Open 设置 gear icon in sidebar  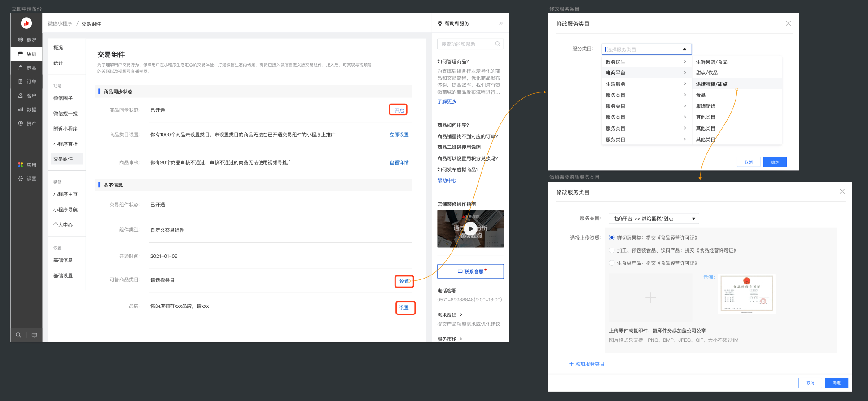pos(21,179)
